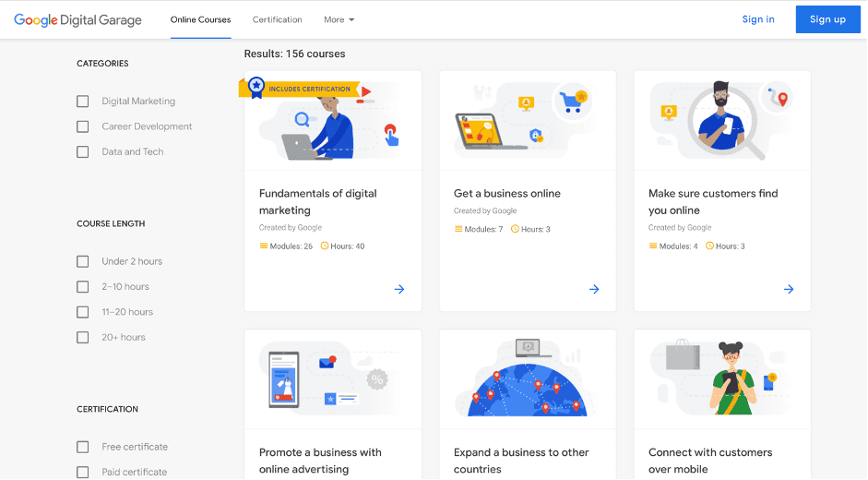Enable the Under 2 hours filter
Screen dimensions: 868x480
83,261
